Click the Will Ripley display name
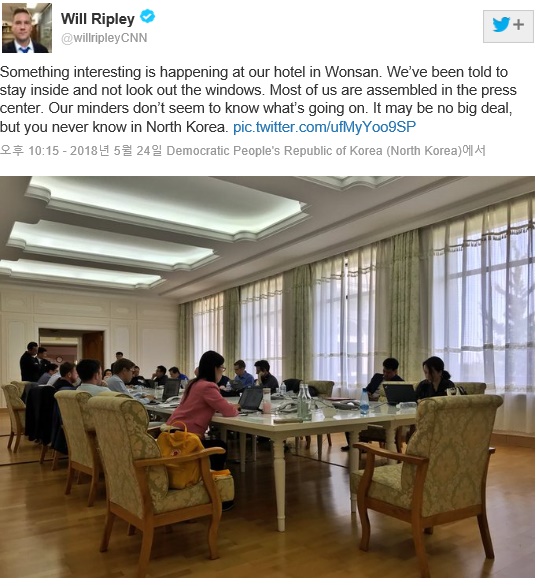The width and height of the screenshot is (538, 586). [x=98, y=19]
